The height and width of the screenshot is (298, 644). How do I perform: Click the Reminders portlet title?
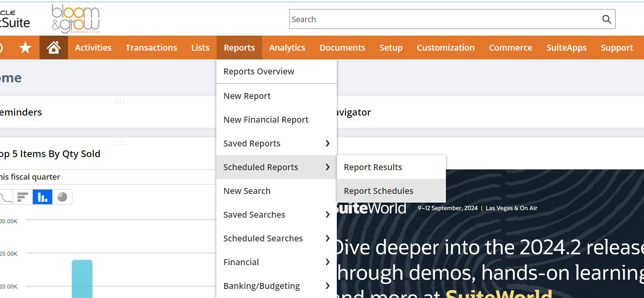(x=21, y=112)
